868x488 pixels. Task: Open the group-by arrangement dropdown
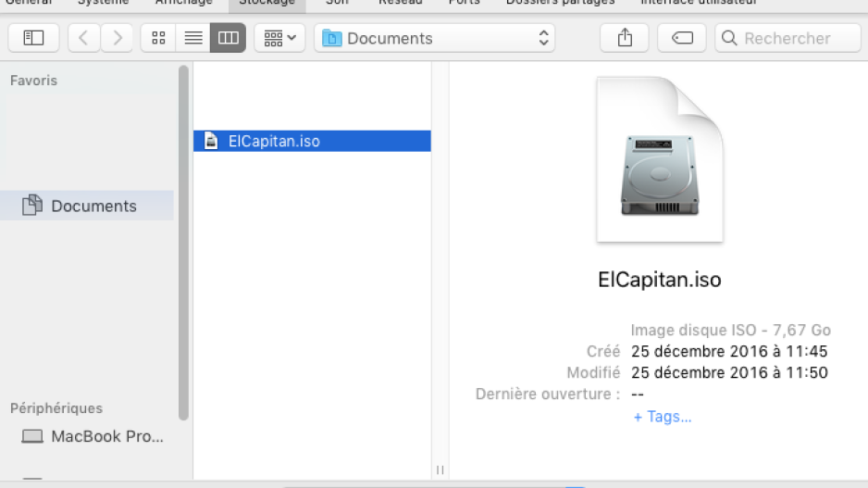tap(279, 38)
